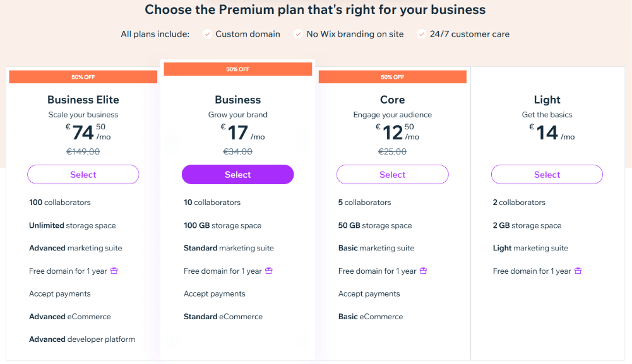This screenshot has width=632, height=364.
Task: Click 50% OFF banner on Business Elite
Action: pos(83,77)
